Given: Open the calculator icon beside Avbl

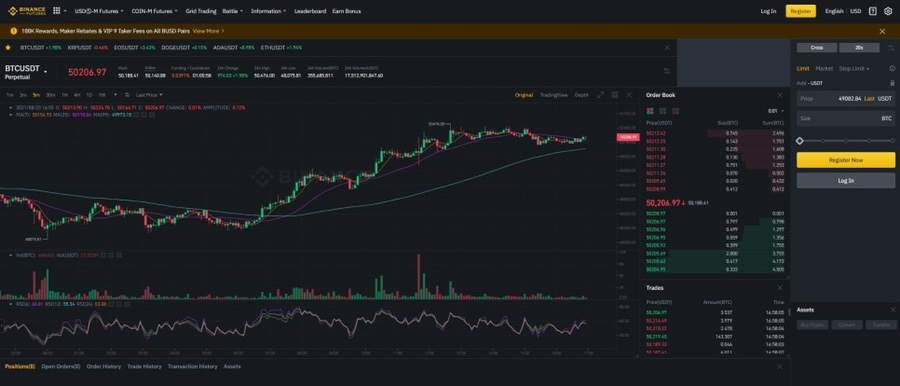Looking at the screenshot, I should pyautogui.click(x=892, y=83).
